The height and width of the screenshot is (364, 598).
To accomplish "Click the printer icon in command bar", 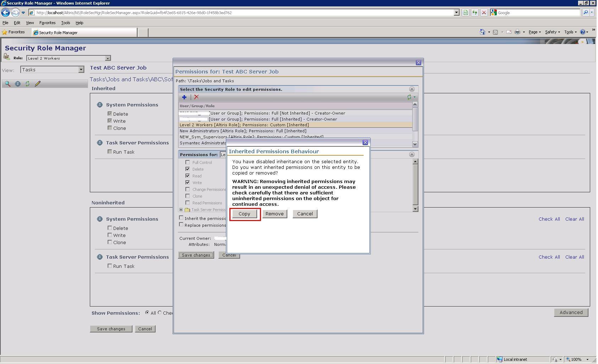I will click(x=517, y=32).
